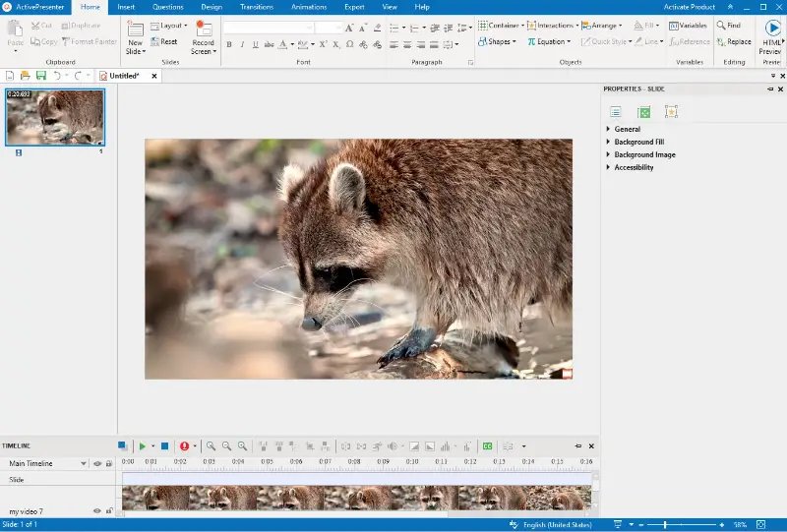The width and height of the screenshot is (787, 532).
Task: Open the Animations ribbon tab
Action: 309,7
